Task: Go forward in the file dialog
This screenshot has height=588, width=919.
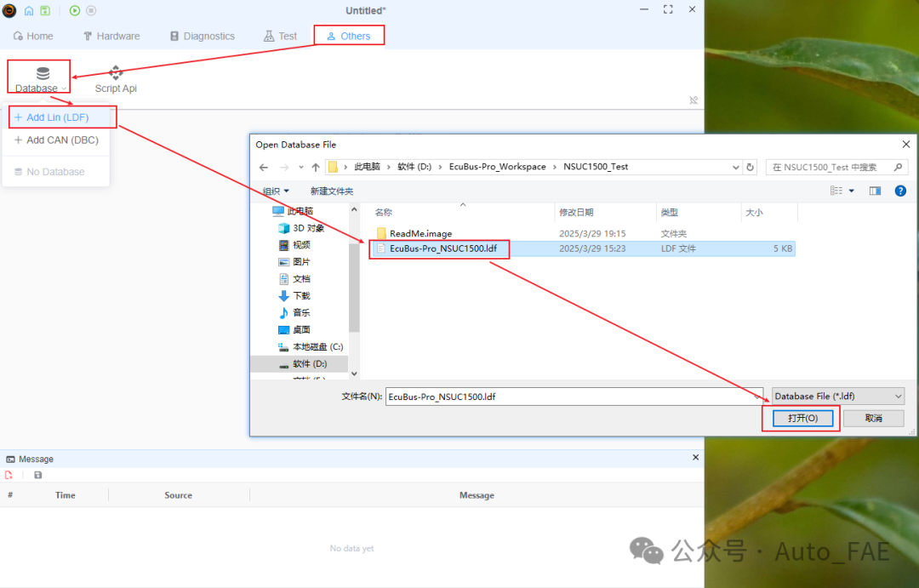Action: (284, 167)
